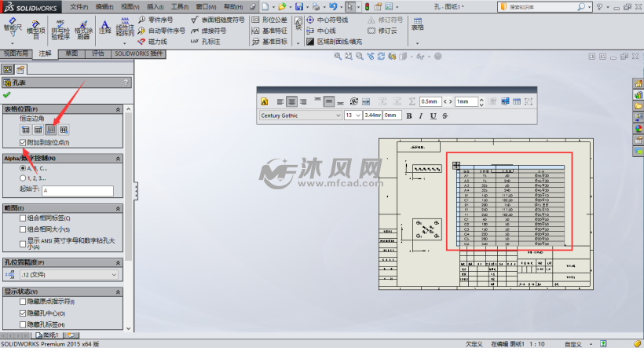Insert a Weld Symbol (焊接符号)

click(209, 31)
